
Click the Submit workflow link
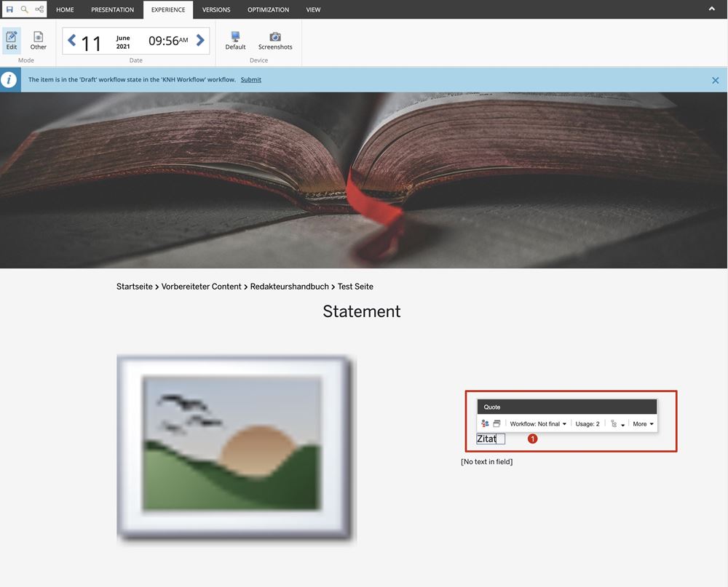[251, 79]
